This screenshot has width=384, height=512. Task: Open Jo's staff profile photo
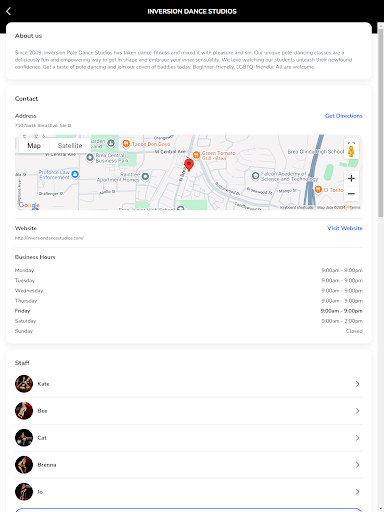(x=24, y=492)
